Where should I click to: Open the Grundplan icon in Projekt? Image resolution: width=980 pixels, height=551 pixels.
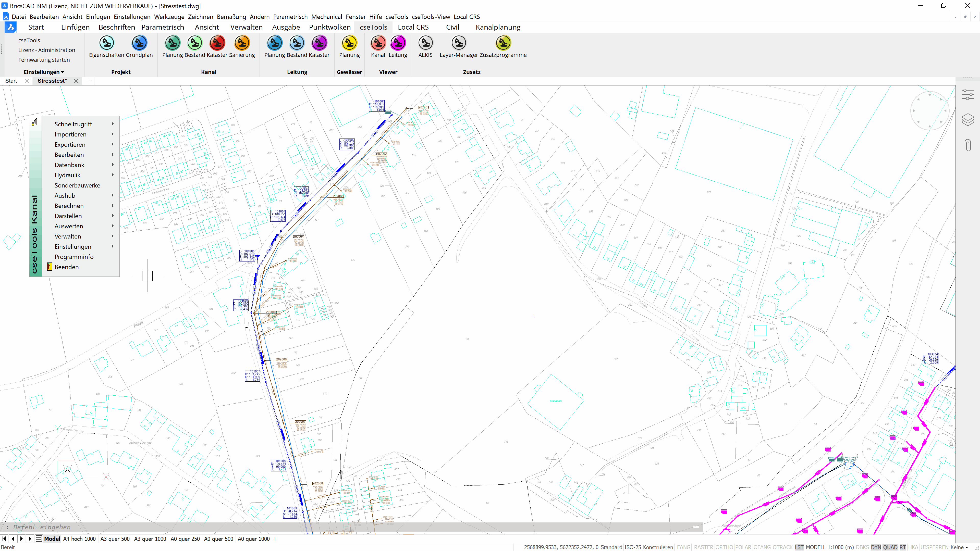click(x=139, y=43)
